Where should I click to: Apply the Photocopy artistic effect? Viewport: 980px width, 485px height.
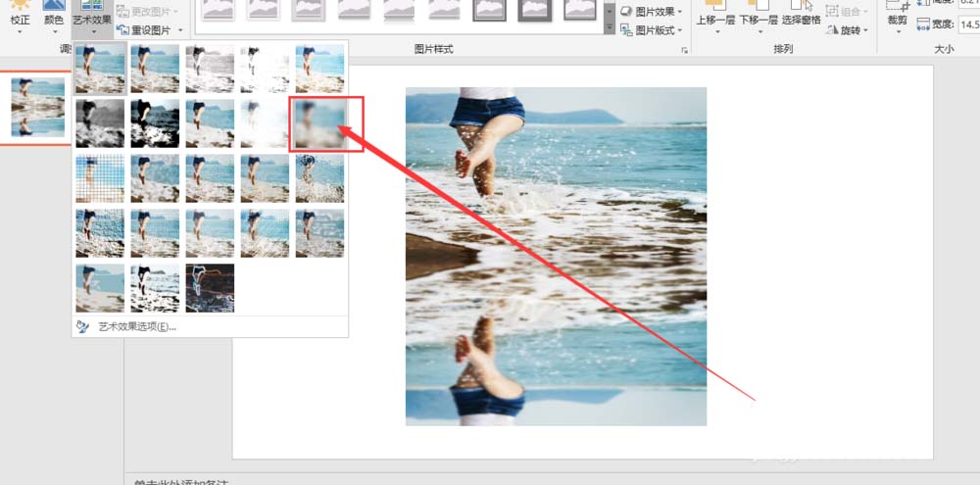click(155, 288)
